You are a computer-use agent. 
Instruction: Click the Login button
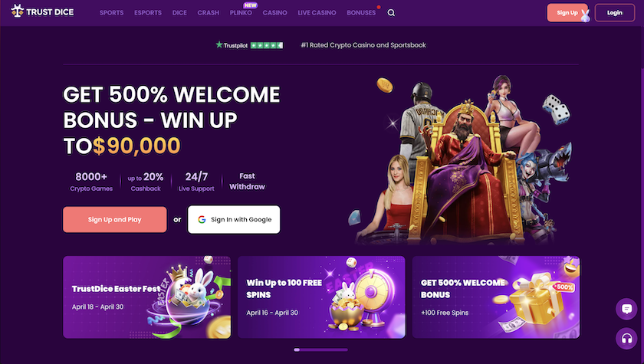[x=614, y=13]
